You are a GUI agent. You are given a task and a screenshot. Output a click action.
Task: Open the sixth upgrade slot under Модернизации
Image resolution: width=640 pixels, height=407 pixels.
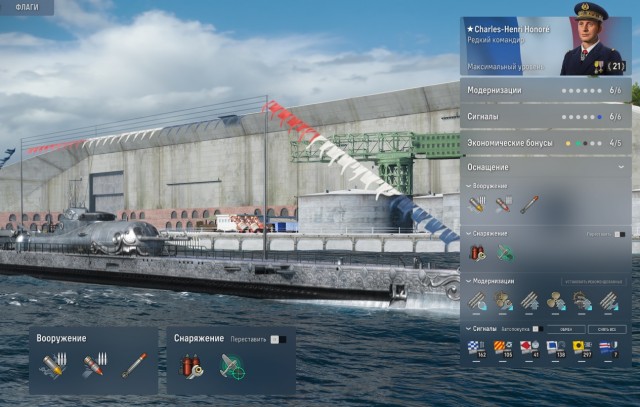609,301
